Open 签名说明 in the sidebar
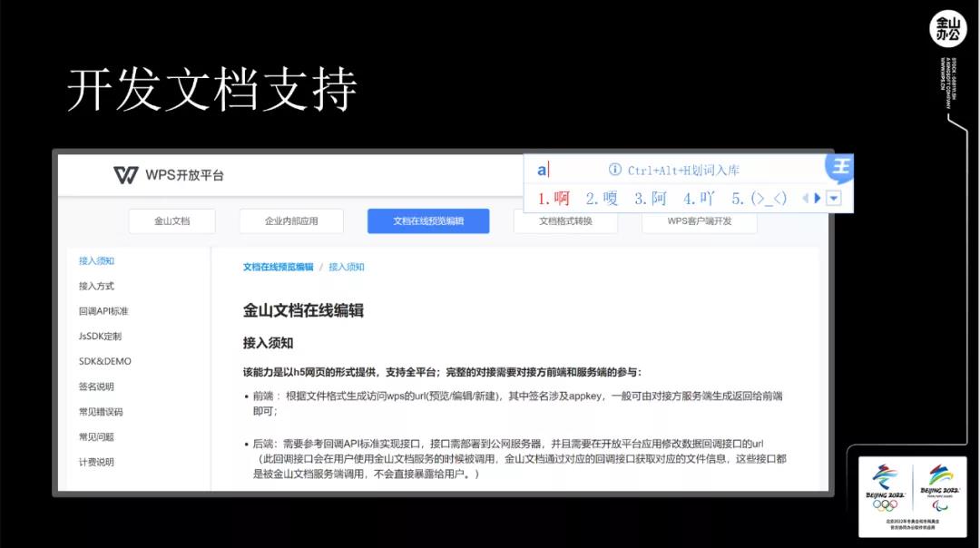The image size is (980, 548). [x=96, y=387]
